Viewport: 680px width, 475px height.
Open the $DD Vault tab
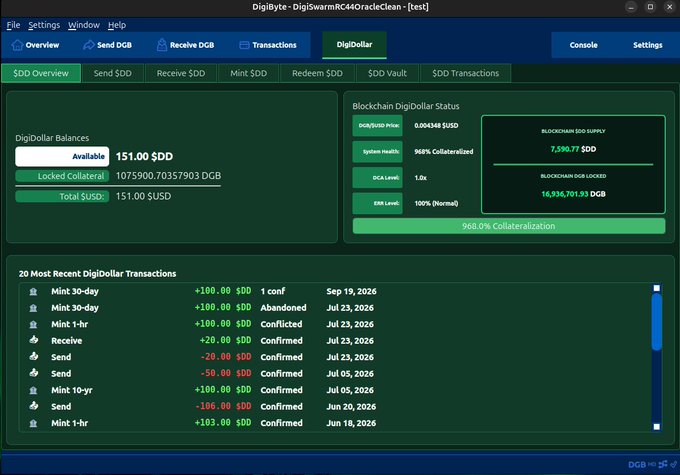[x=387, y=73]
